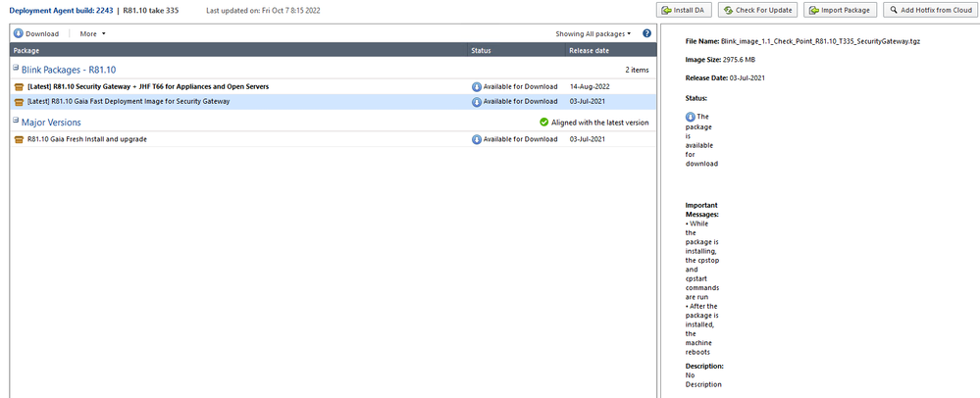Screen dimensions: 980x398
Task: Check For Update button
Action: [758, 10]
